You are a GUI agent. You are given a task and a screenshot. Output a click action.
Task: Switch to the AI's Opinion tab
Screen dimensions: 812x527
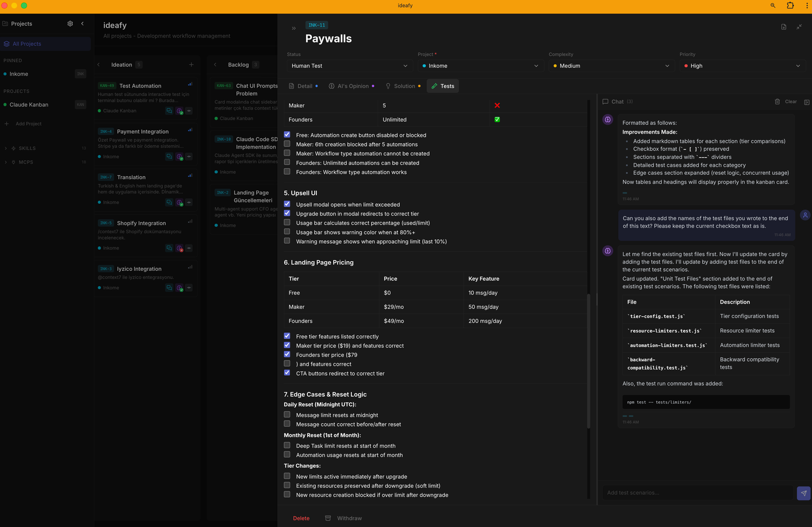coord(352,86)
